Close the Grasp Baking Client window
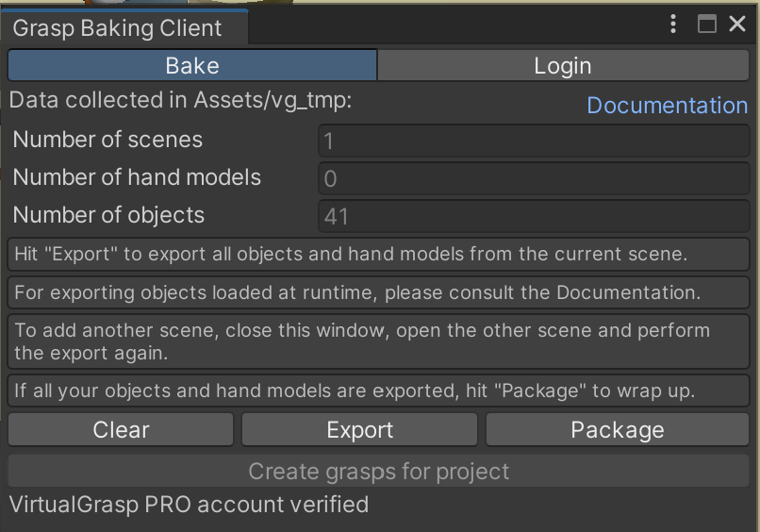 [x=737, y=24]
